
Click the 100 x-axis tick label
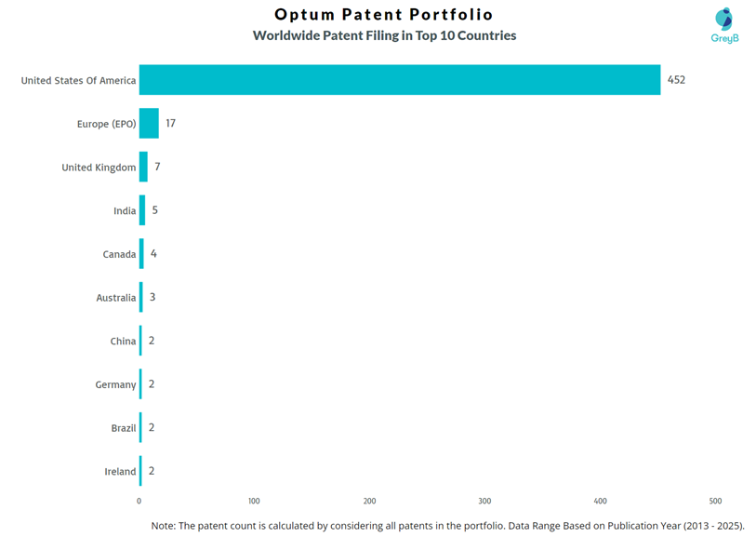[x=254, y=502]
